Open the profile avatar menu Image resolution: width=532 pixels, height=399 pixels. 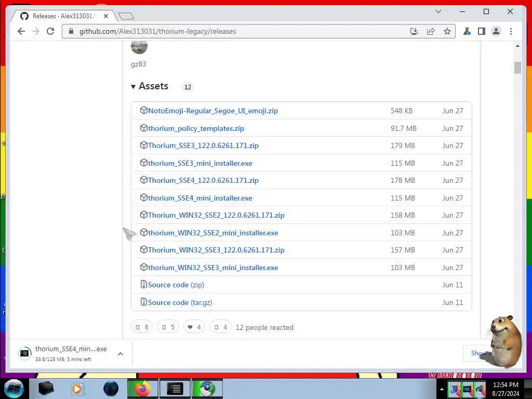(496, 32)
